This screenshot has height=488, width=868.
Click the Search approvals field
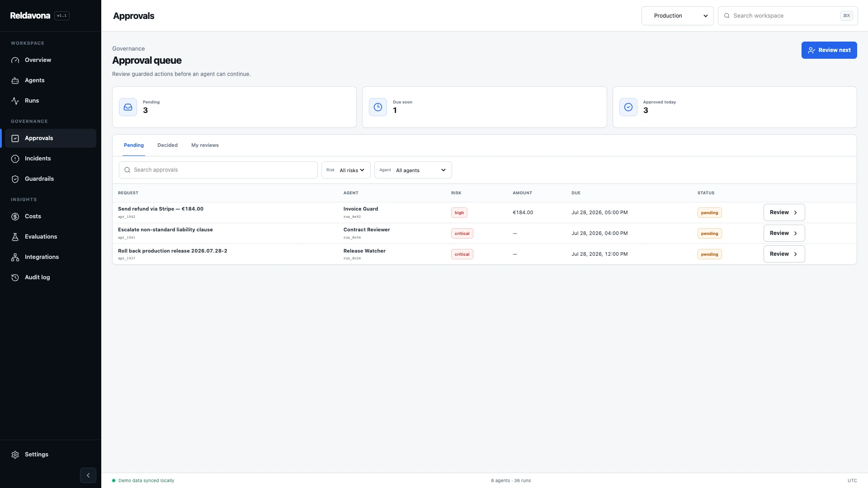tap(218, 170)
